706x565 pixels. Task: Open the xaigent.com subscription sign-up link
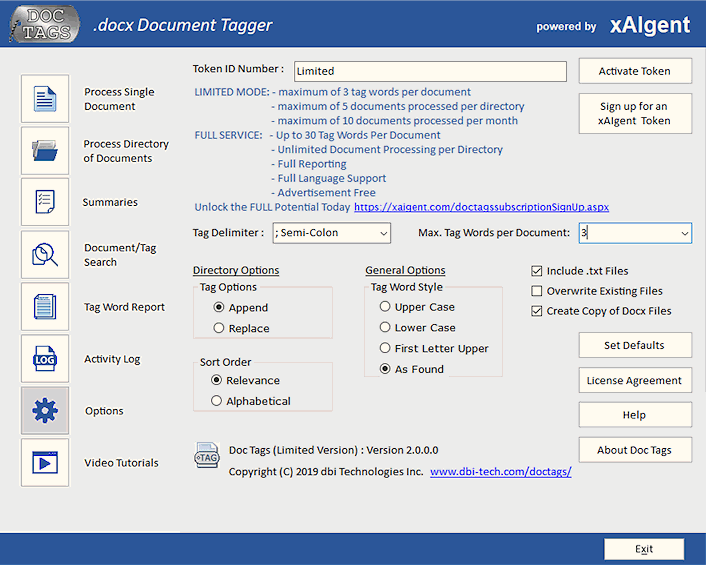point(481,207)
